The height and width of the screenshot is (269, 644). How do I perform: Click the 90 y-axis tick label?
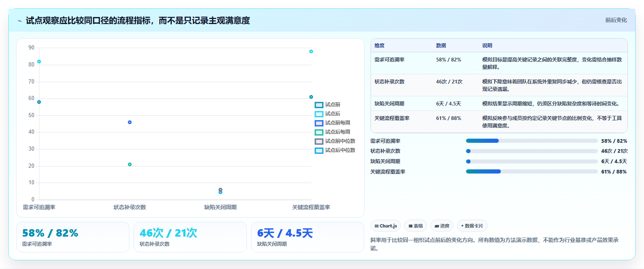point(32,48)
